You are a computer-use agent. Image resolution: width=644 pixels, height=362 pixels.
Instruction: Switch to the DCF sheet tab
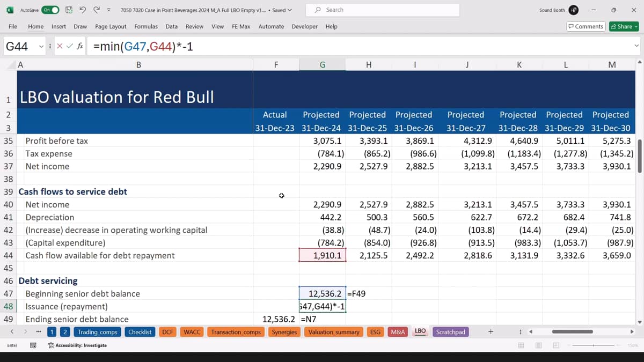pyautogui.click(x=168, y=332)
